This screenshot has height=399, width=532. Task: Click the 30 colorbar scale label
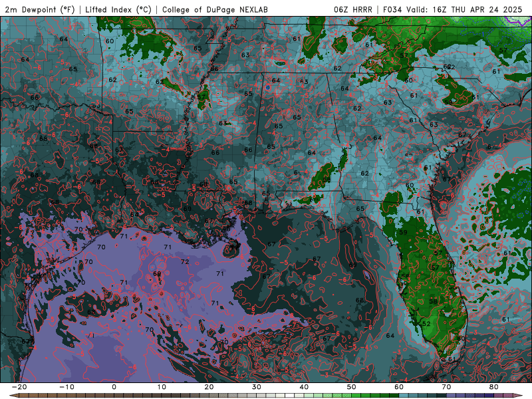tap(257, 387)
